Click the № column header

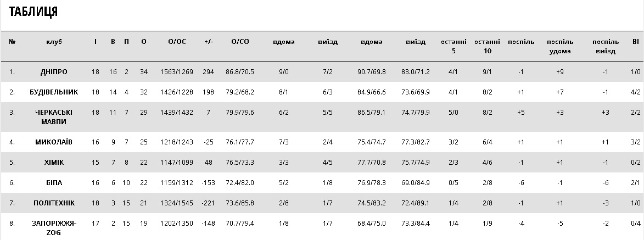click(12, 42)
